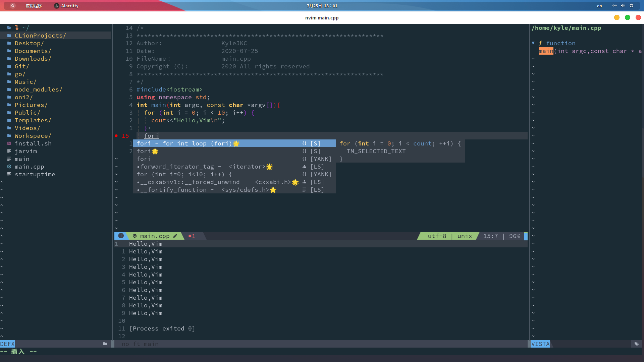Click the folder icon in the DEFX bar
Viewport: 644px width, 362px height.
(x=105, y=344)
